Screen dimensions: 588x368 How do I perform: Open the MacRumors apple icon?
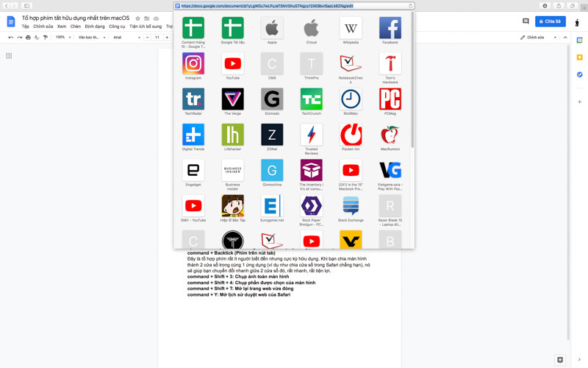coord(390,135)
